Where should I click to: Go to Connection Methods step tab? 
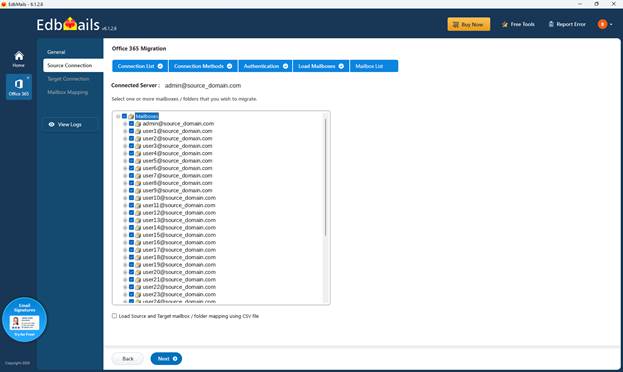click(x=203, y=66)
